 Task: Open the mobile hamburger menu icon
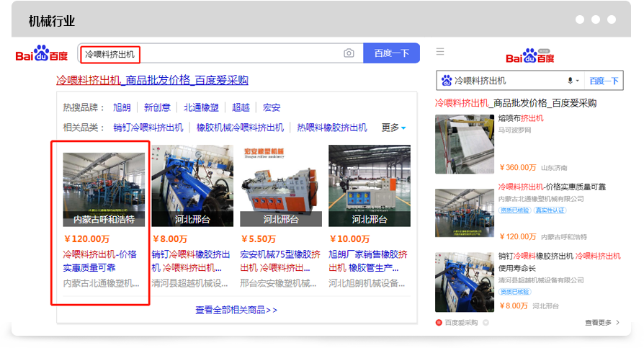pyautogui.click(x=440, y=52)
